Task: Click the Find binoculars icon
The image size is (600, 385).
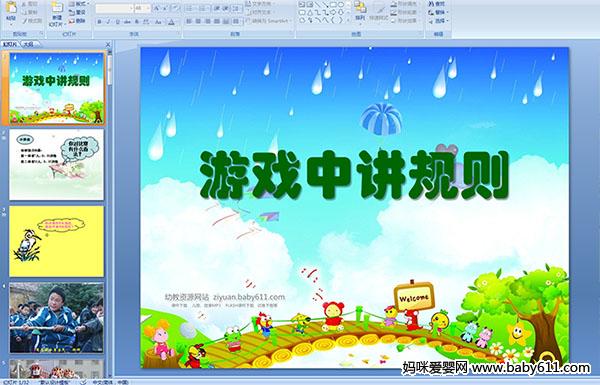Action: (x=437, y=4)
